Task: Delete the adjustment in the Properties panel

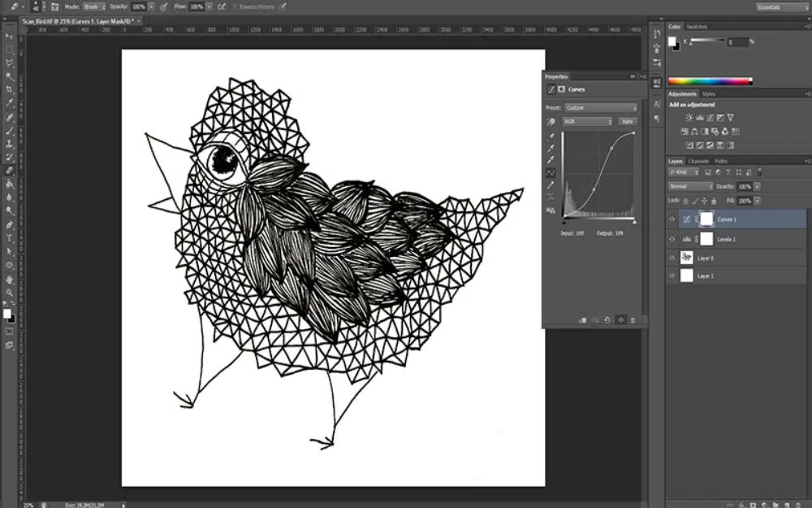Action: 633,320
